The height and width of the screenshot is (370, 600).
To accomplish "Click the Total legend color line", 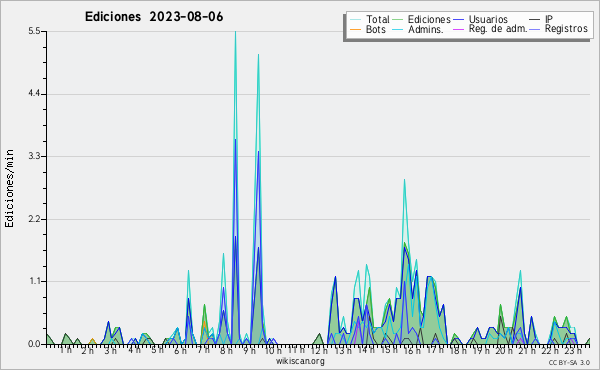I will click(x=355, y=20).
